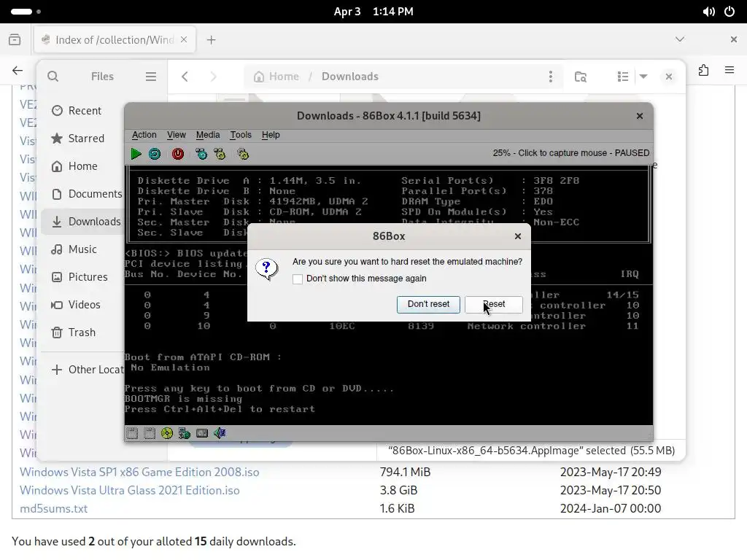This screenshot has height=560, width=747.
Task: Click Home in the Files path bar
Action: click(276, 76)
